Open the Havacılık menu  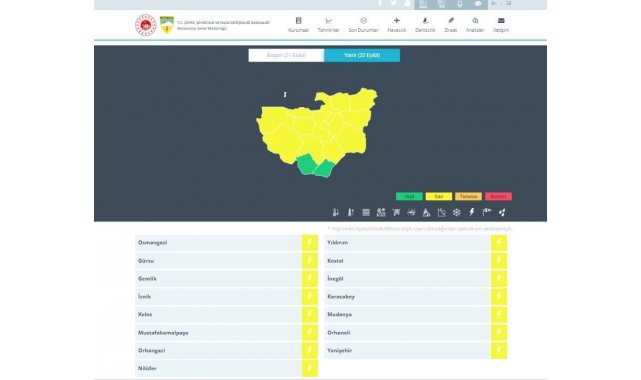pyautogui.click(x=397, y=25)
